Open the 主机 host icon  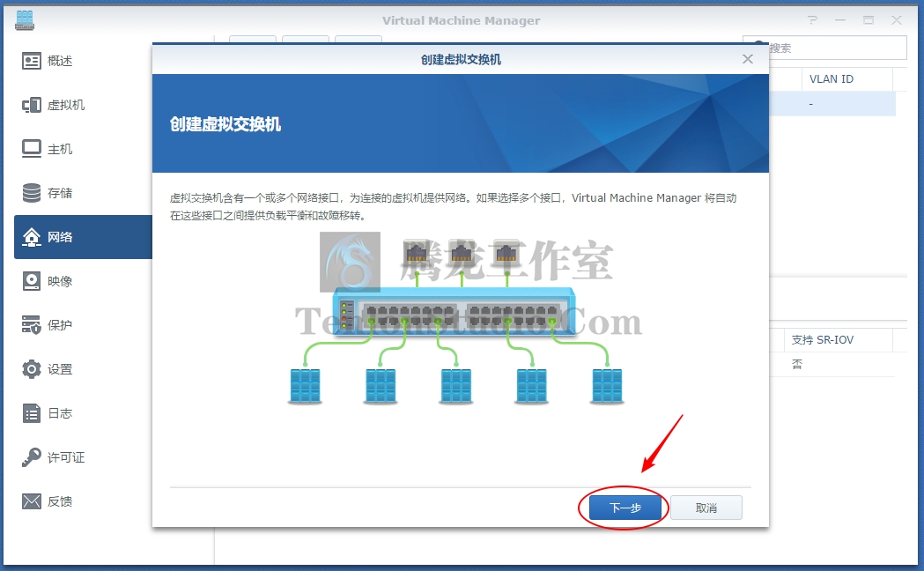31,149
